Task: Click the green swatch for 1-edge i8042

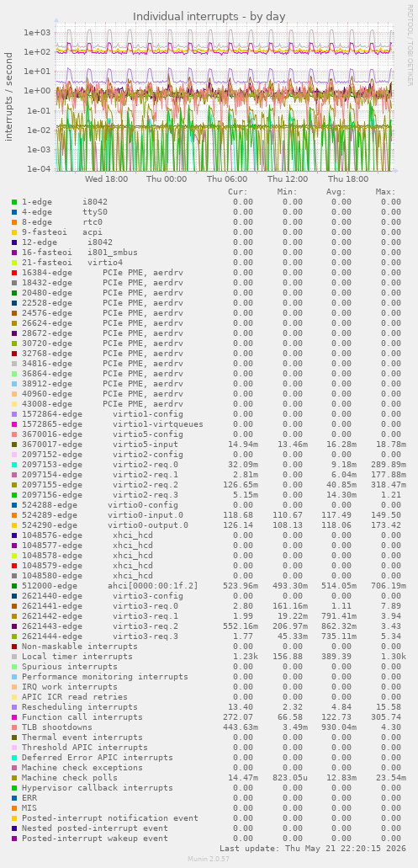Action: click(x=14, y=202)
